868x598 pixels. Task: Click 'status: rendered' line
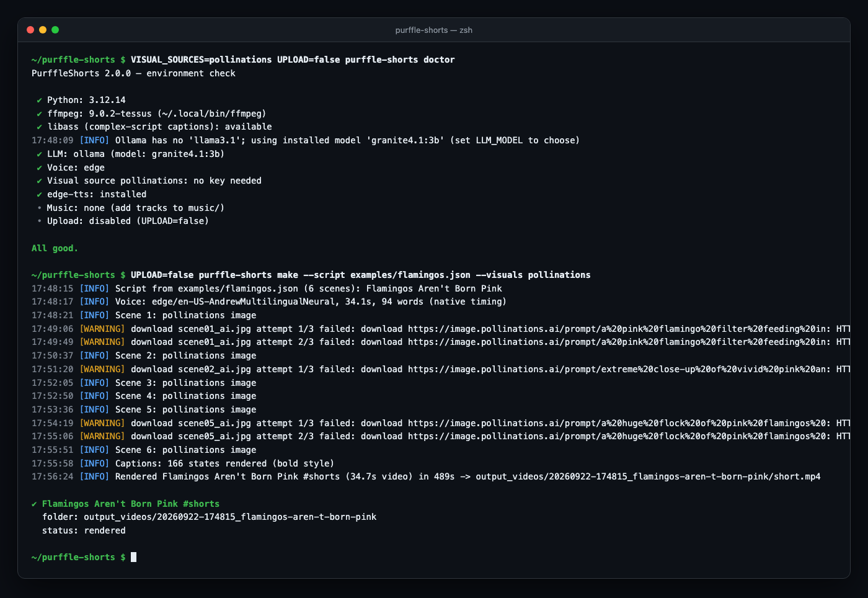84,530
